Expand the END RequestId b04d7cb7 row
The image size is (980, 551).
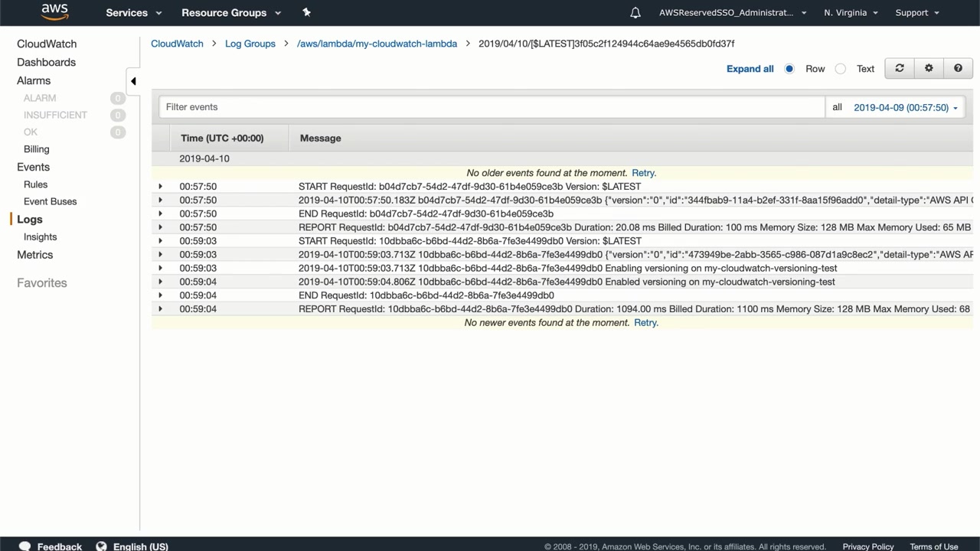pos(160,214)
